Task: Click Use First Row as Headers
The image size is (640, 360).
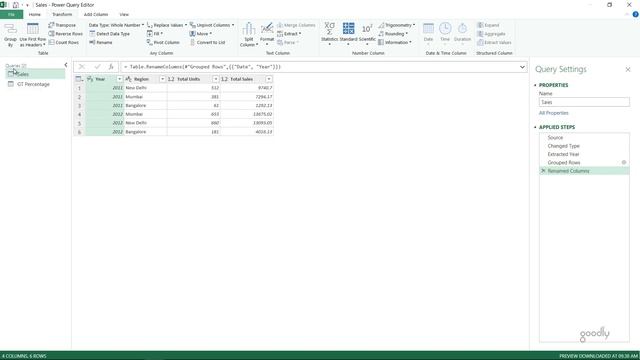Action: (x=33, y=35)
